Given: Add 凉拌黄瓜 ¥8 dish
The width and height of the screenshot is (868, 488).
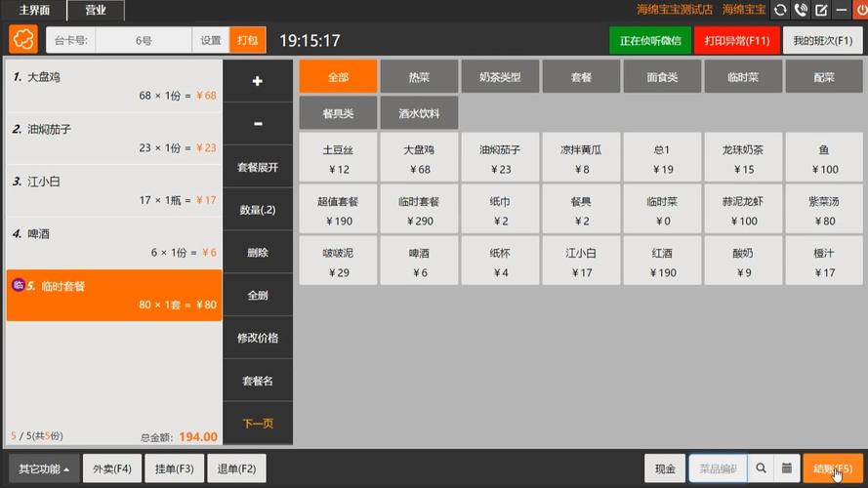Looking at the screenshot, I should (581, 158).
